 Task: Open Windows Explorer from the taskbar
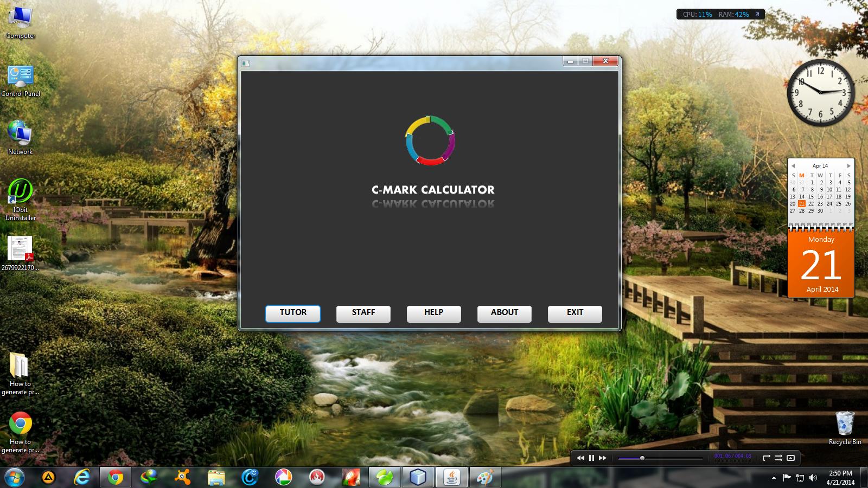[216, 478]
